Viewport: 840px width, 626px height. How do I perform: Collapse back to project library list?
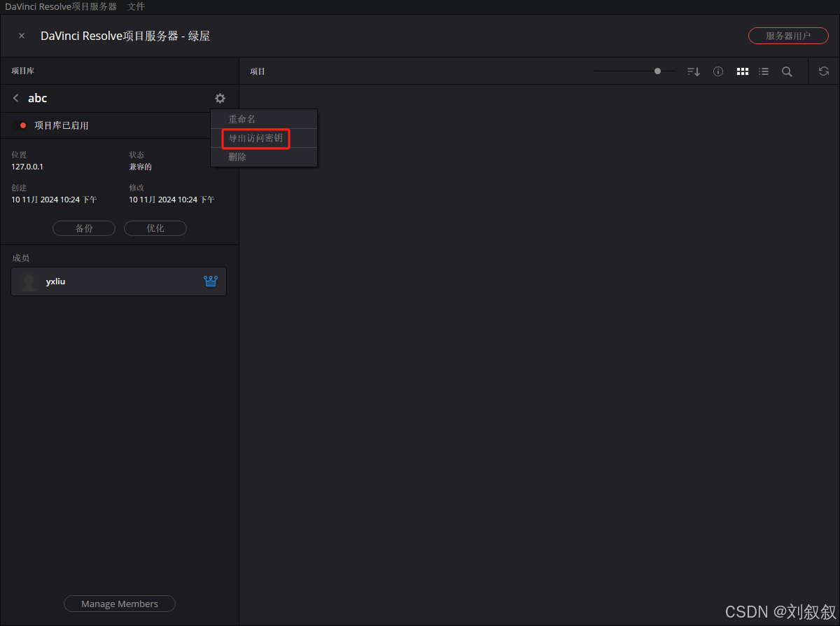(x=15, y=98)
